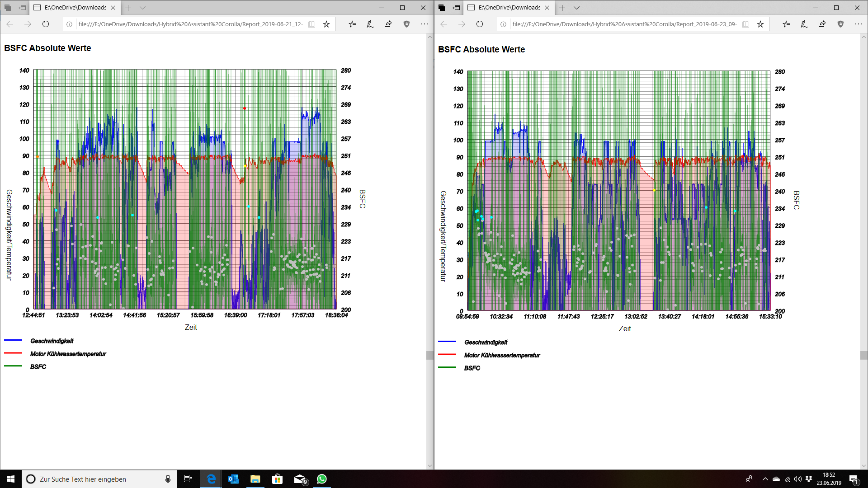Show tabs set aside in right window
This screenshot has height=488, width=868.
(442, 8)
